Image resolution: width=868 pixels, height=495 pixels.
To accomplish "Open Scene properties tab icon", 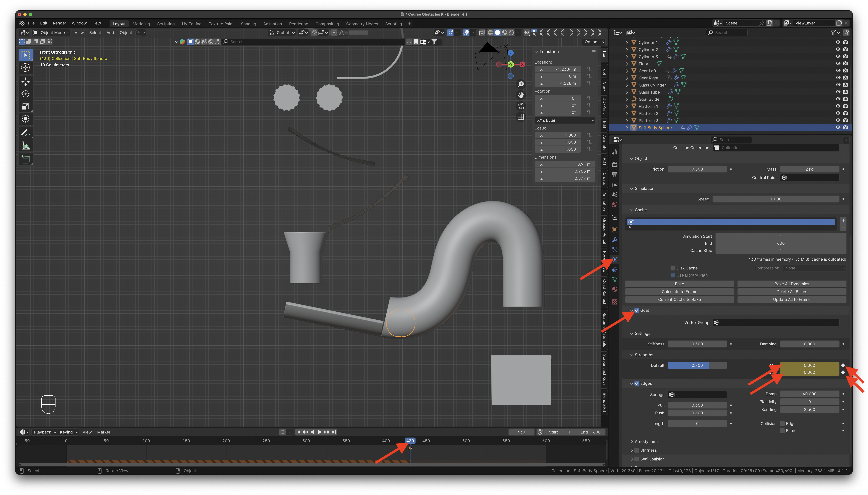I will coord(615,194).
